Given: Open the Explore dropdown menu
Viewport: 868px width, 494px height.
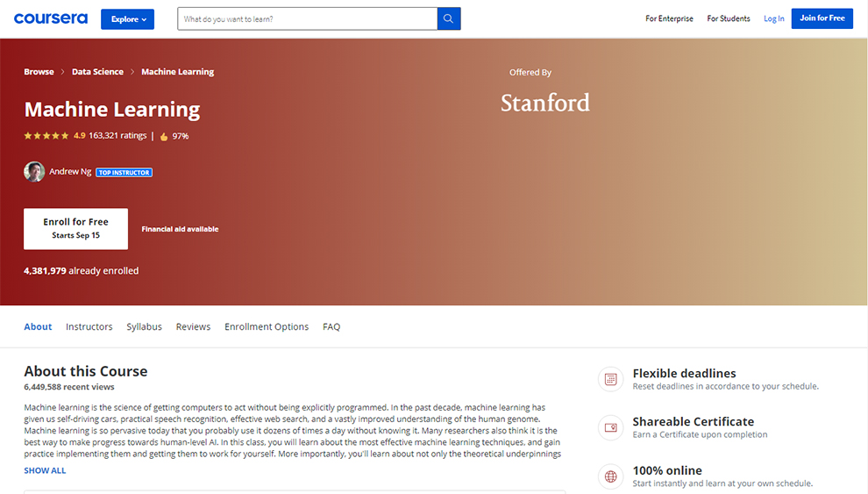Looking at the screenshot, I should pos(127,19).
